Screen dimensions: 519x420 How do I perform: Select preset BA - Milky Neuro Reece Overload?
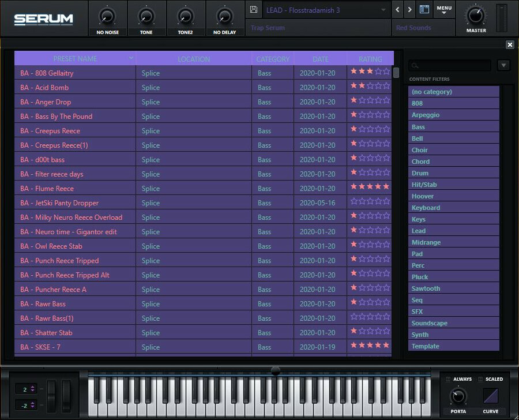[75, 217]
